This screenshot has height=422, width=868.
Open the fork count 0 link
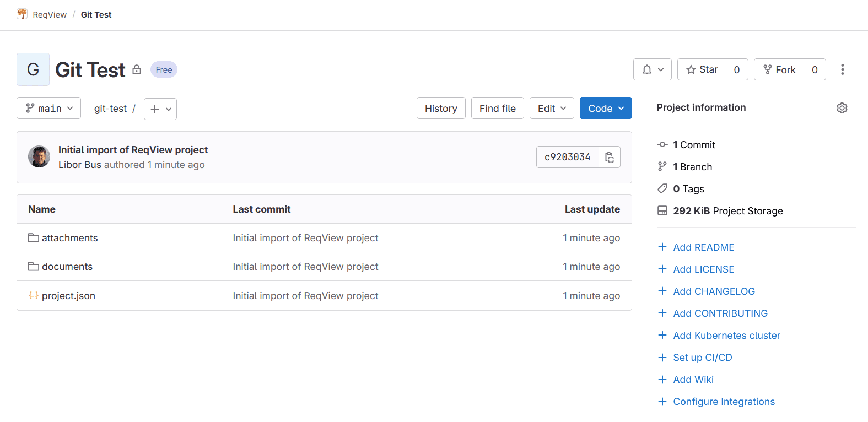tap(815, 69)
